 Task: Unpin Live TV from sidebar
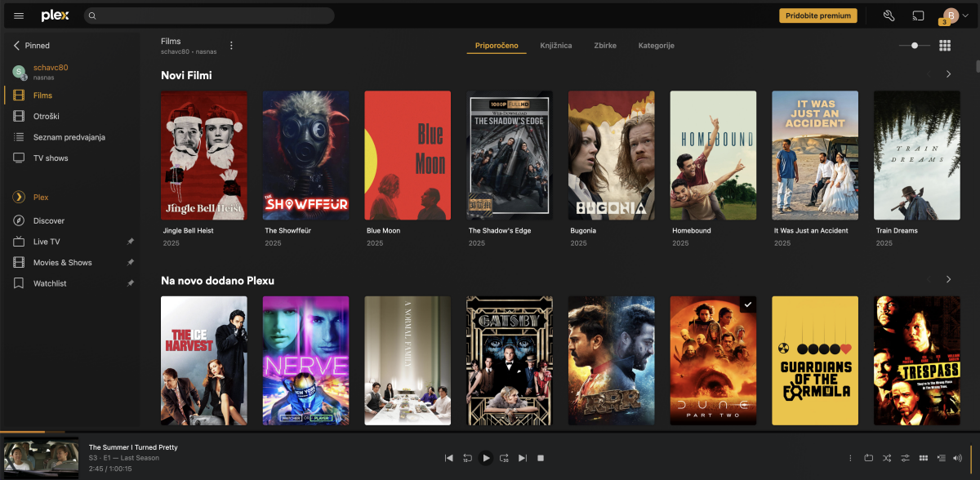click(x=131, y=242)
